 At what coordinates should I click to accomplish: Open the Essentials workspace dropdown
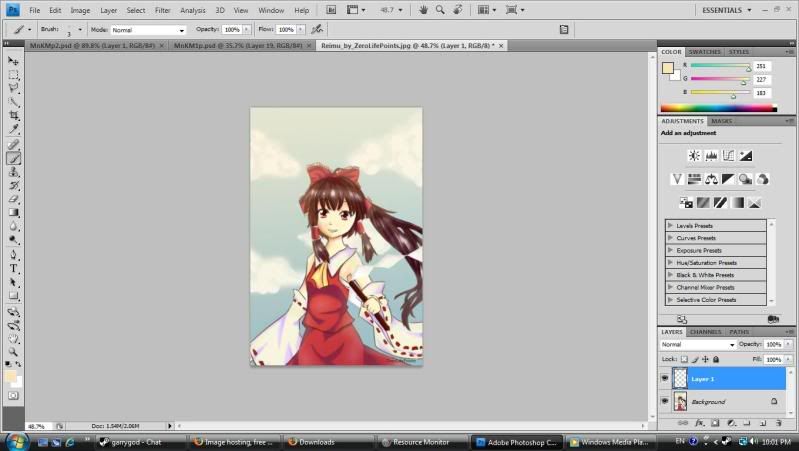(x=726, y=10)
